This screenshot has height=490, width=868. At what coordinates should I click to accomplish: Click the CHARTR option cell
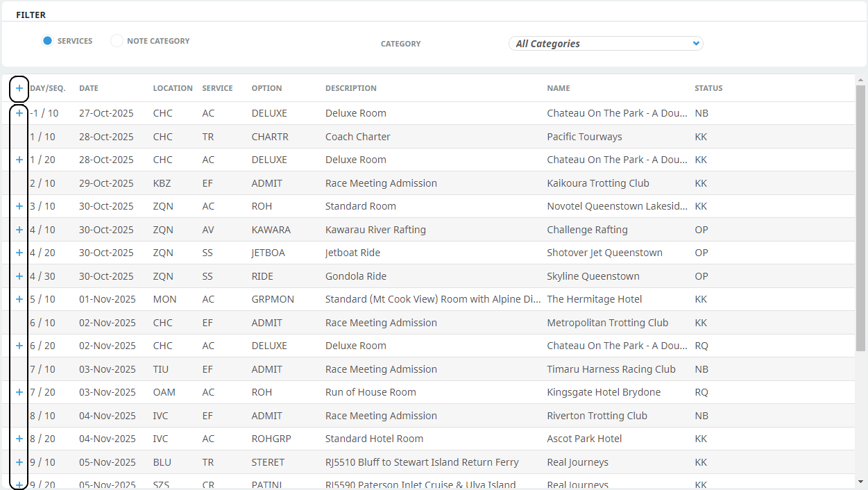270,137
